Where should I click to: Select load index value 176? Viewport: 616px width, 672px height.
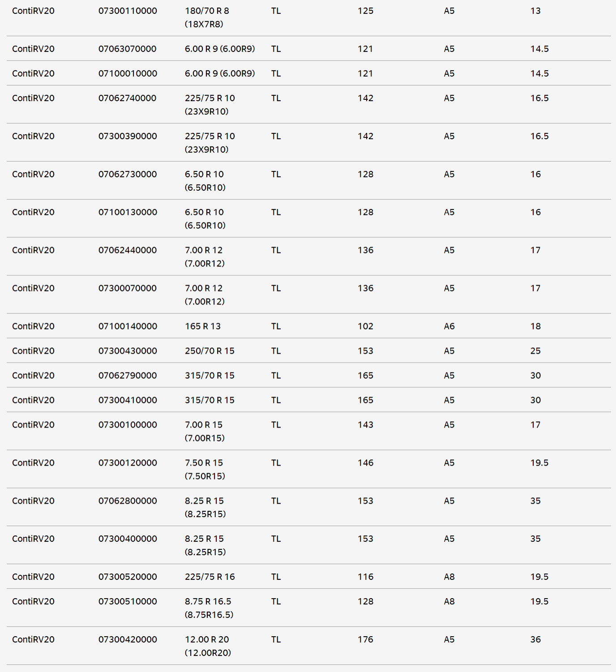[365, 640]
